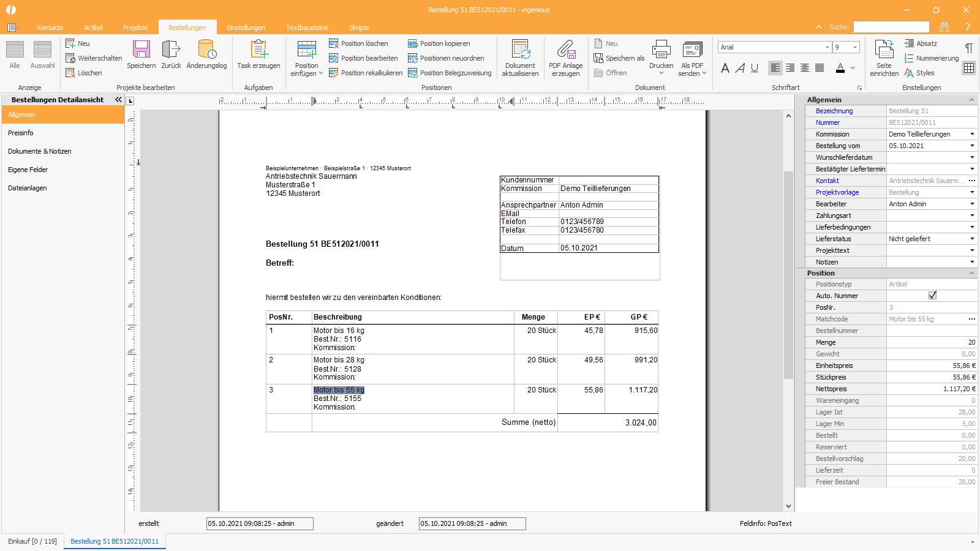This screenshot has width=980, height=551.
Task: Toggle the Auto. Nummer checkbox
Action: point(932,296)
